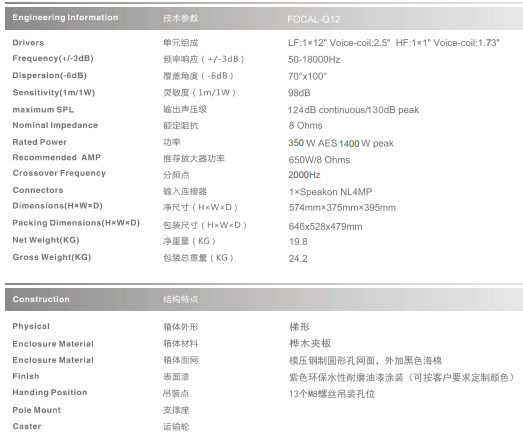Click the 'Net Weight(KG)' label

tap(46, 240)
